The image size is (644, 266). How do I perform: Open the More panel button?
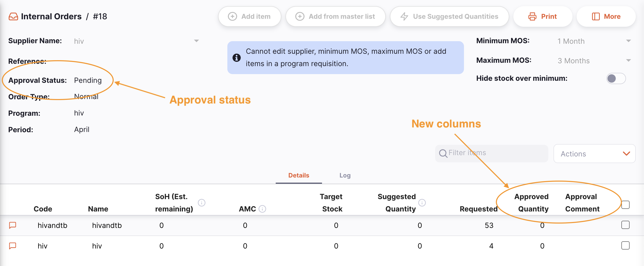tap(606, 17)
